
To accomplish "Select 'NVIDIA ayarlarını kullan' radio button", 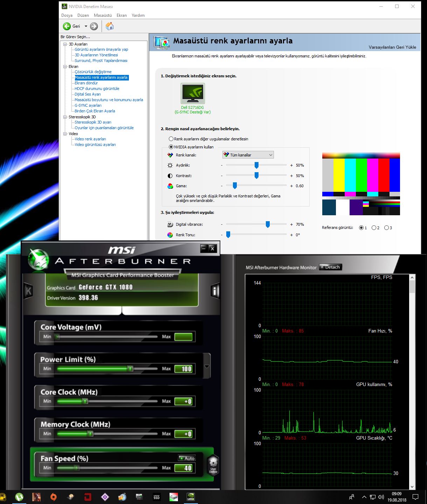I will click(x=171, y=147).
